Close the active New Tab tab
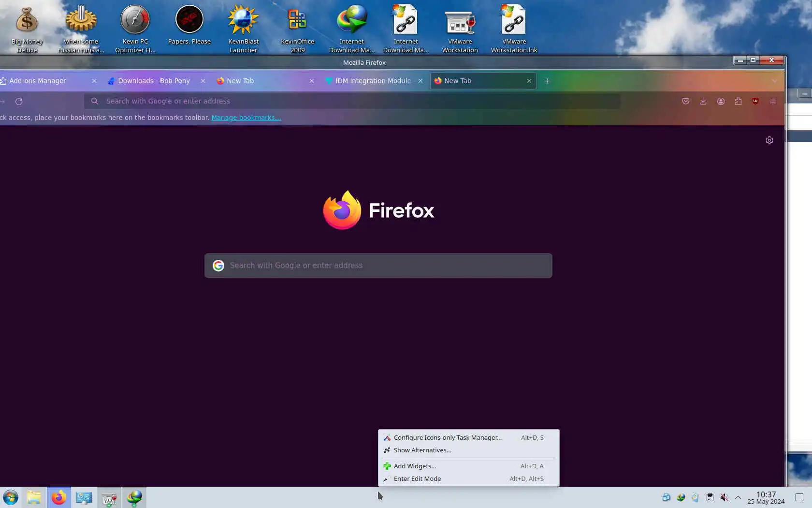The height and width of the screenshot is (508, 812). [x=529, y=81]
